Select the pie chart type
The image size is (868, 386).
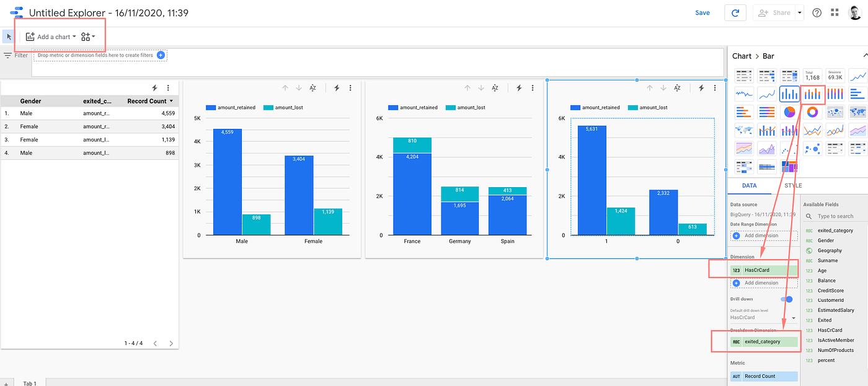click(x=790, y=112)
